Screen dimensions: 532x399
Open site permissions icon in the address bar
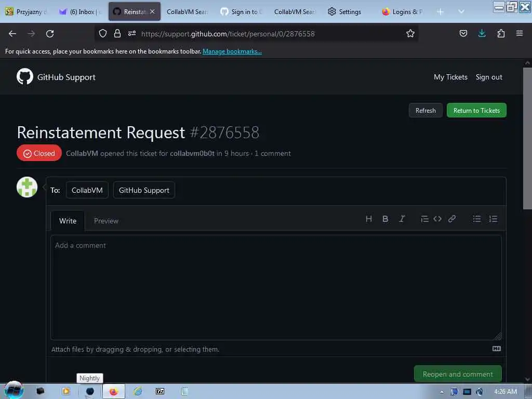click(x=132, y=33)
